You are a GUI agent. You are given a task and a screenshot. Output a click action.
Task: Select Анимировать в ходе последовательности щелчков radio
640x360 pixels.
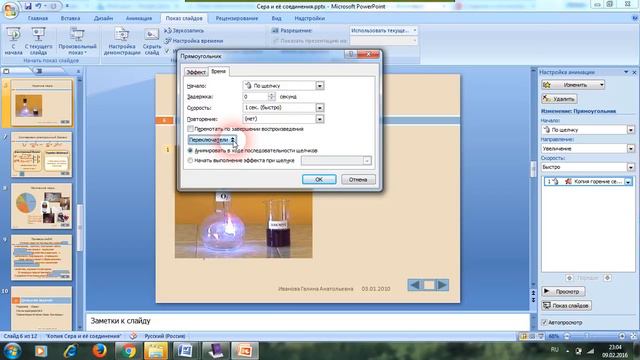190,151
